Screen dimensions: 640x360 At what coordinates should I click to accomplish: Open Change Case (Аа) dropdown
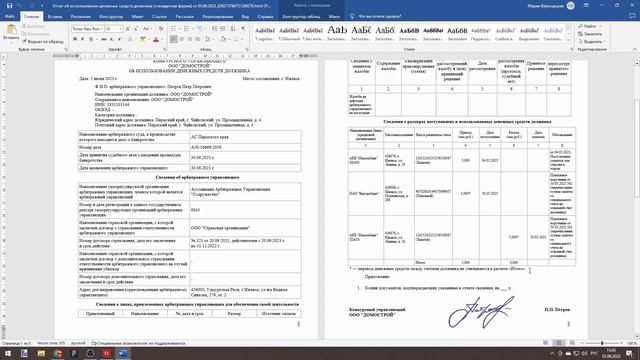tap(146, 29)
